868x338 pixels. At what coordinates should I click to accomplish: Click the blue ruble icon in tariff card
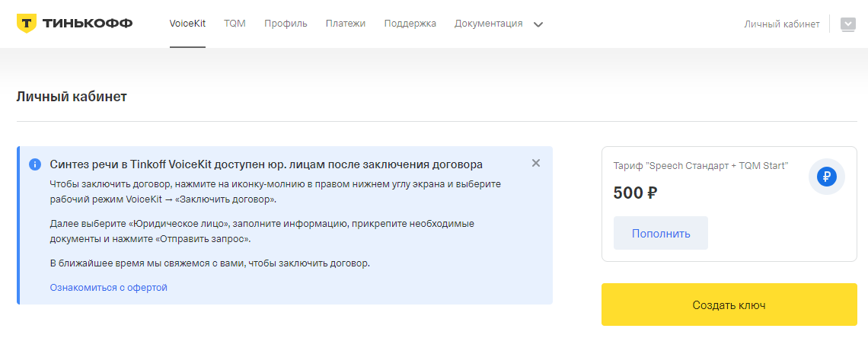coord(826,177)
